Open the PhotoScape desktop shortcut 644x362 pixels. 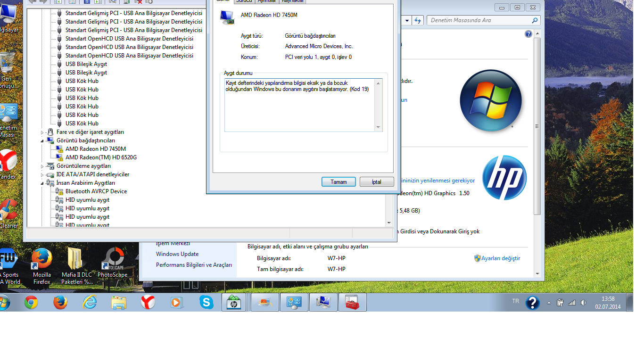pyautogui.click(x=113, y=264)
